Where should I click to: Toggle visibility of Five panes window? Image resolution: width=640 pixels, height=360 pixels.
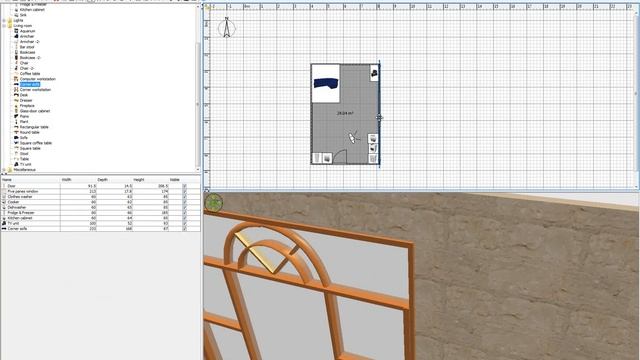(184, 191)
